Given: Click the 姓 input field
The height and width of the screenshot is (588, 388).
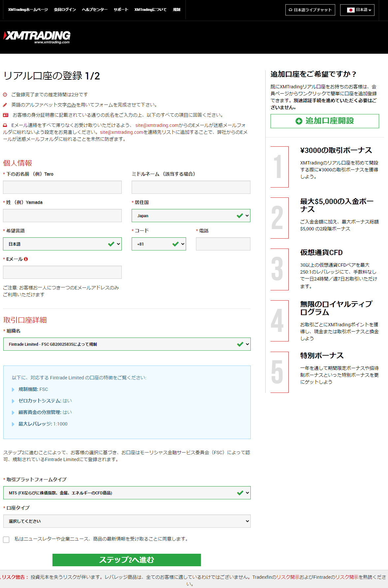Looking at the screenshot, I should (x=62, y=216).
